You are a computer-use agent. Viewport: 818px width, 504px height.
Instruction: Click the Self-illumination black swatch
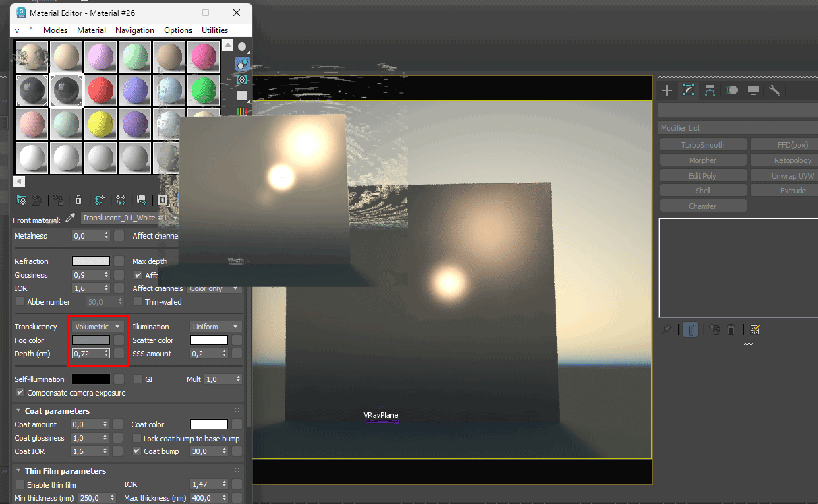[x=91, y=379]
